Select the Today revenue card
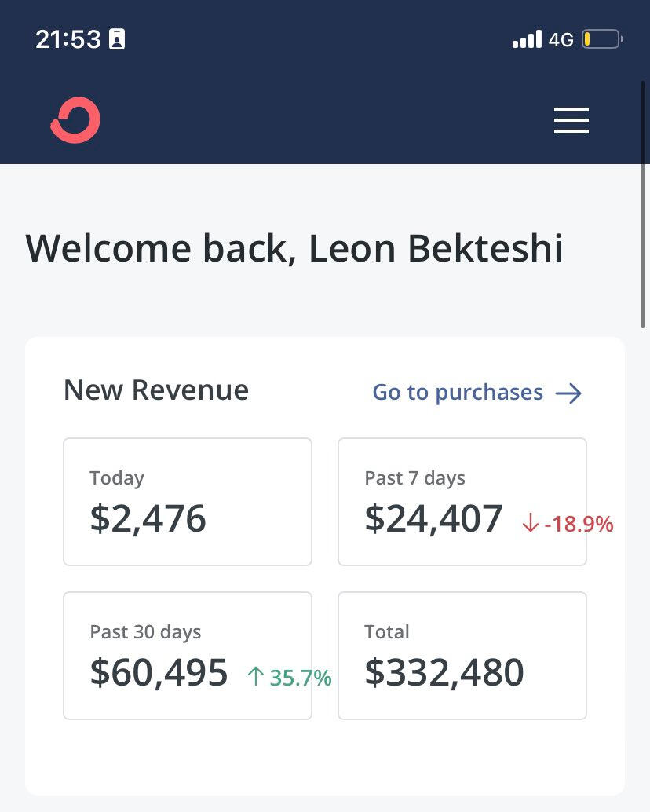Screen dimensions: 650x812 pyautogui.click(x=187, y=501)
